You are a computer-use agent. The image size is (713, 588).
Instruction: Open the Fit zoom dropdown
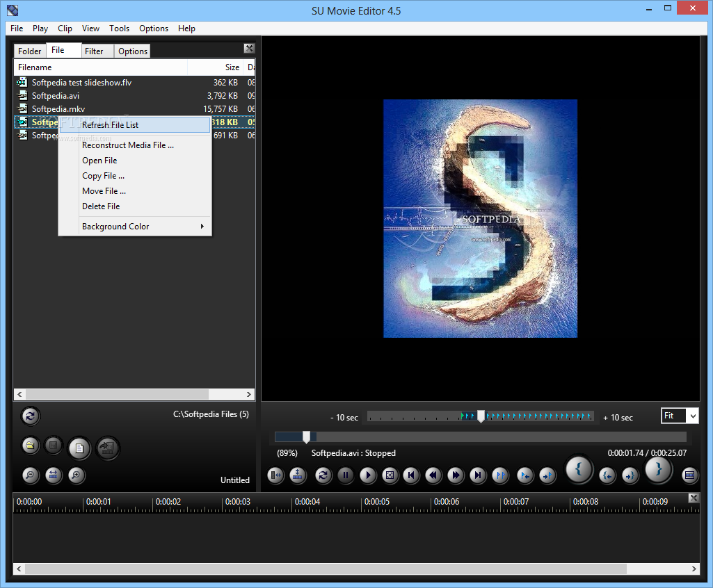coord(693,416)
